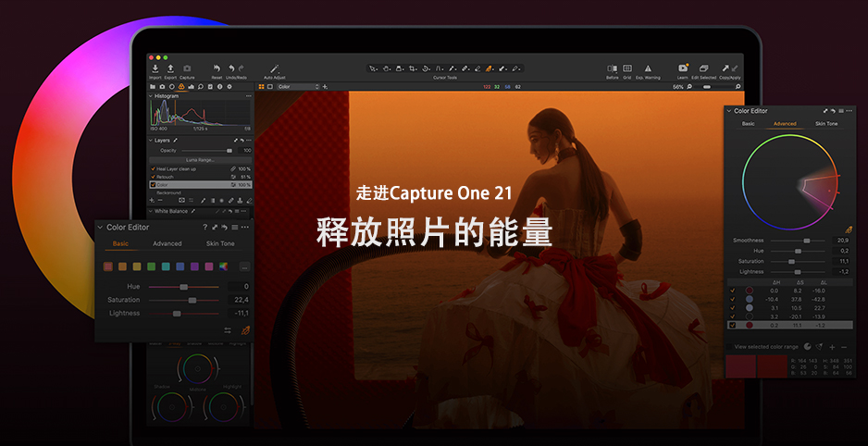Click the Saturation value field showing 22,4
Screen dimensions: 868x446
tap(239, 300)
